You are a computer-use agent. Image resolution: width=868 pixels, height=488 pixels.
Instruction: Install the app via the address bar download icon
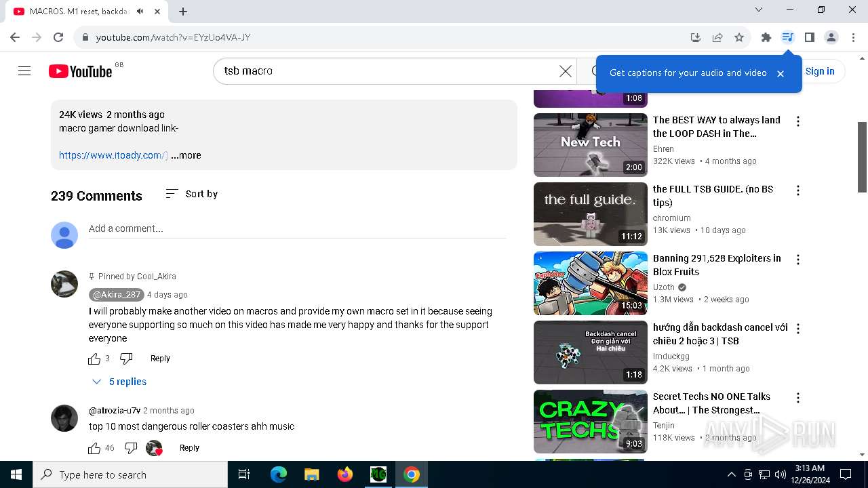pyautogui.click(x=696, y=37)
